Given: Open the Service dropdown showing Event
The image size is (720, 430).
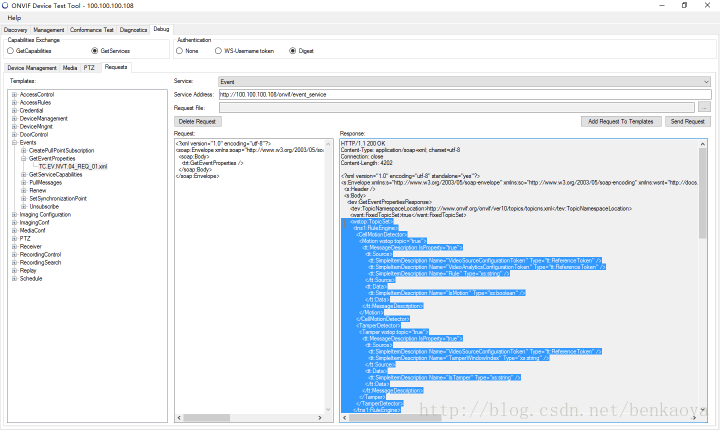Looking at the screenshot, I should point(465,82).
